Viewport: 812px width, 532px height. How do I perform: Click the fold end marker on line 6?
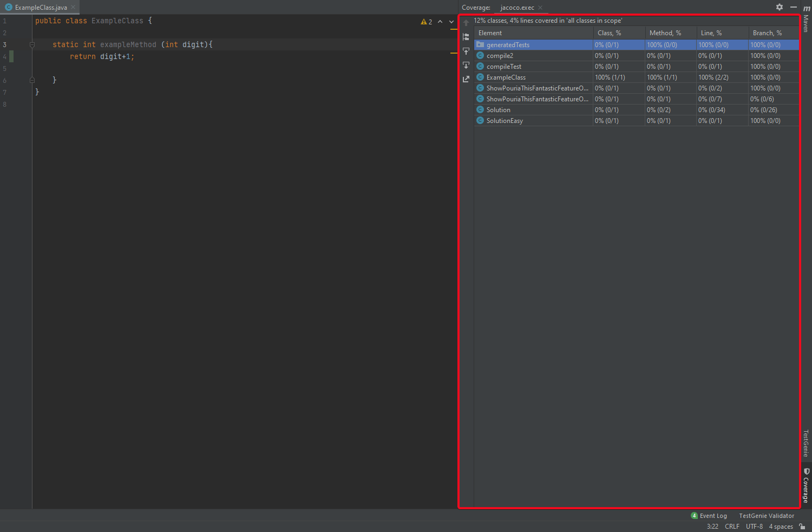(32, 80)
